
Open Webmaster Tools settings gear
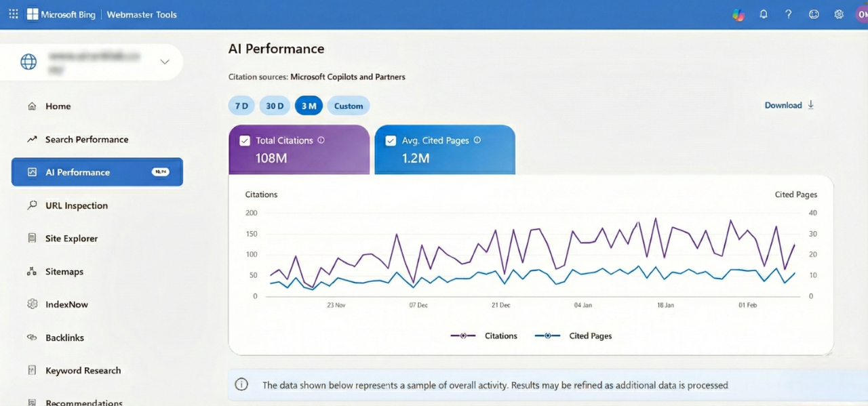838,14
